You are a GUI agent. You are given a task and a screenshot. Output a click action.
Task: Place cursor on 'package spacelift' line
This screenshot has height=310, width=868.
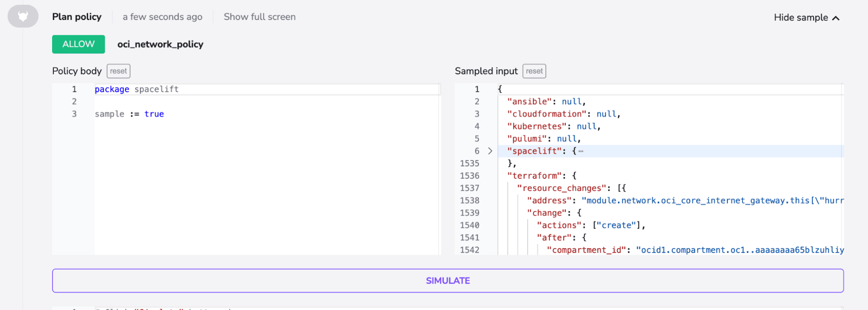137,89
